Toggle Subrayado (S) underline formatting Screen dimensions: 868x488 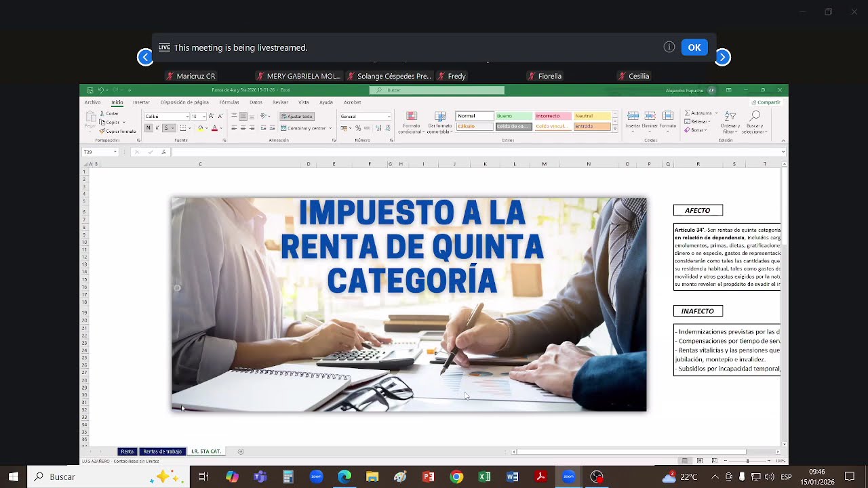(166, 127)
